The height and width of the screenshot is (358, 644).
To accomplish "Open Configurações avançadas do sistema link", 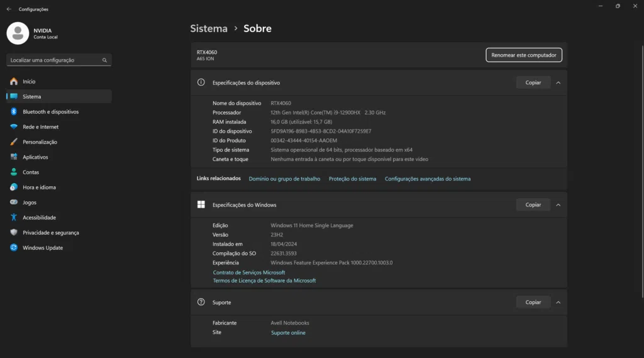I will coord(427,179).
